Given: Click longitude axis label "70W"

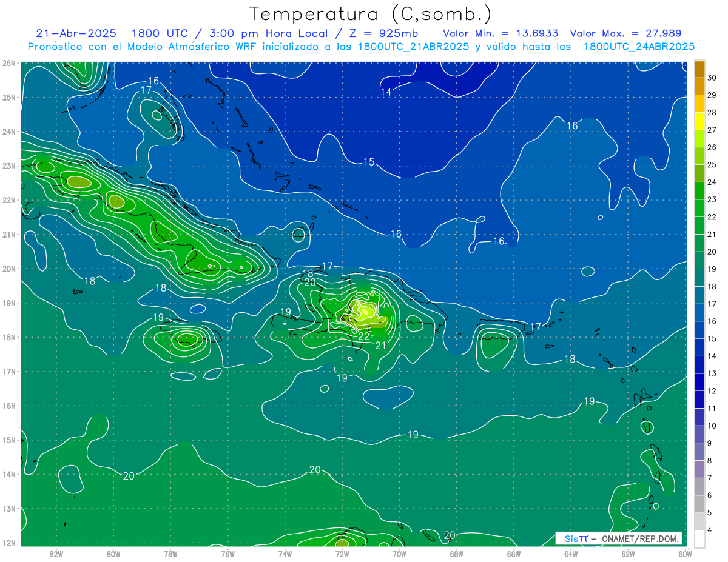Looking at the screenshot, I should (399, 553).
